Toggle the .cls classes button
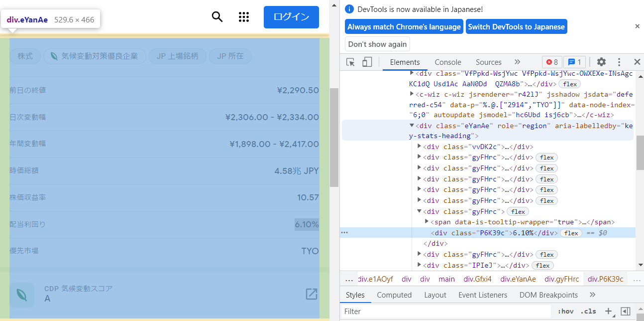644x321 pixels. click(588, 312)
